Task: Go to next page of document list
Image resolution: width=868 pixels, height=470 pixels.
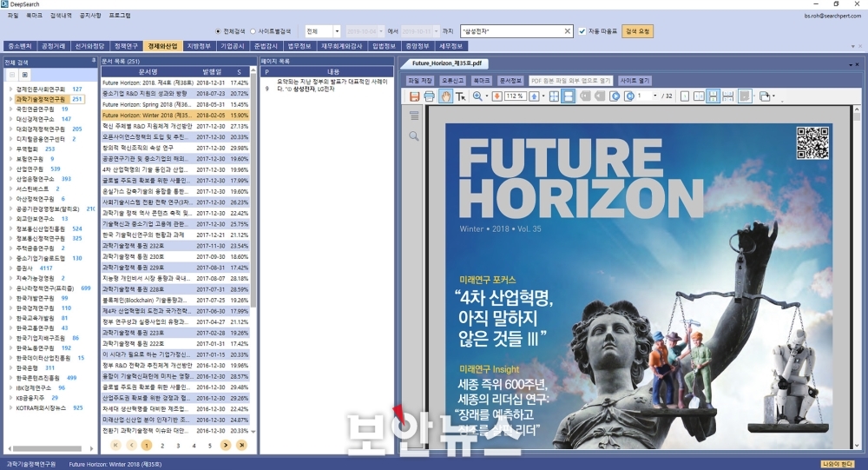Action: [226, 445]
